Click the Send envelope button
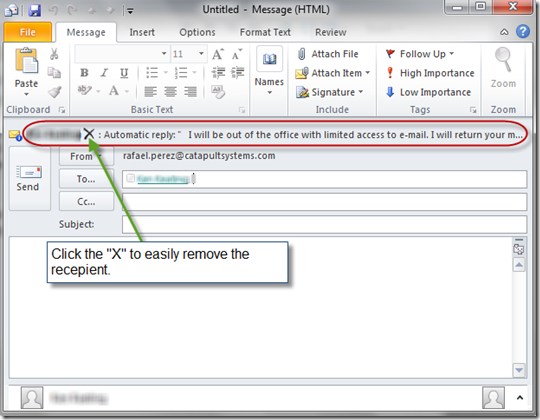The width and height of the screenshot is (540, 420). [x=28, y=178]
